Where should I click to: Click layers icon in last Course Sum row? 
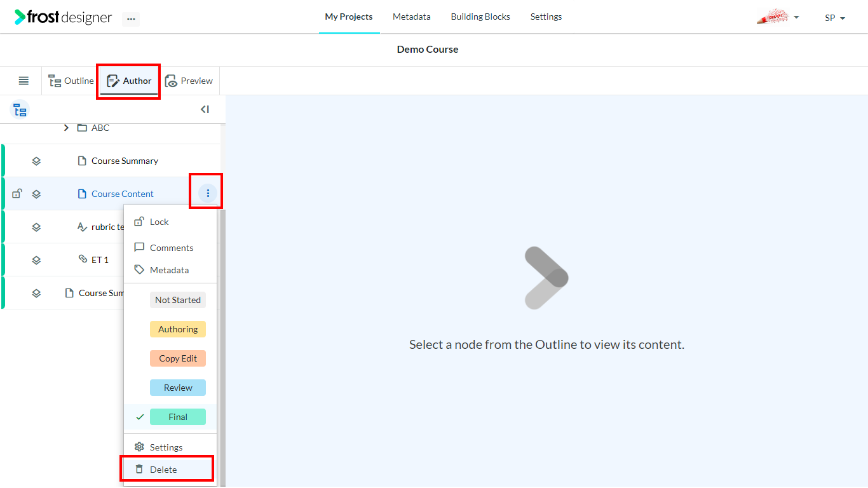36,293
